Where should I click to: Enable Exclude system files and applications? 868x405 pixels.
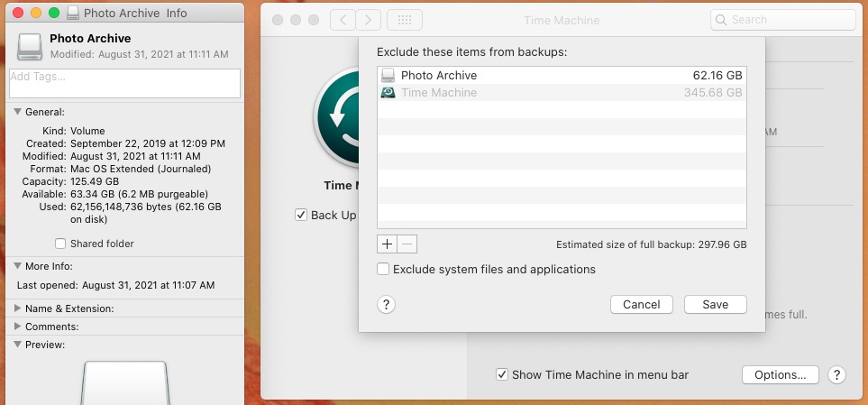(x=382, y=270)
